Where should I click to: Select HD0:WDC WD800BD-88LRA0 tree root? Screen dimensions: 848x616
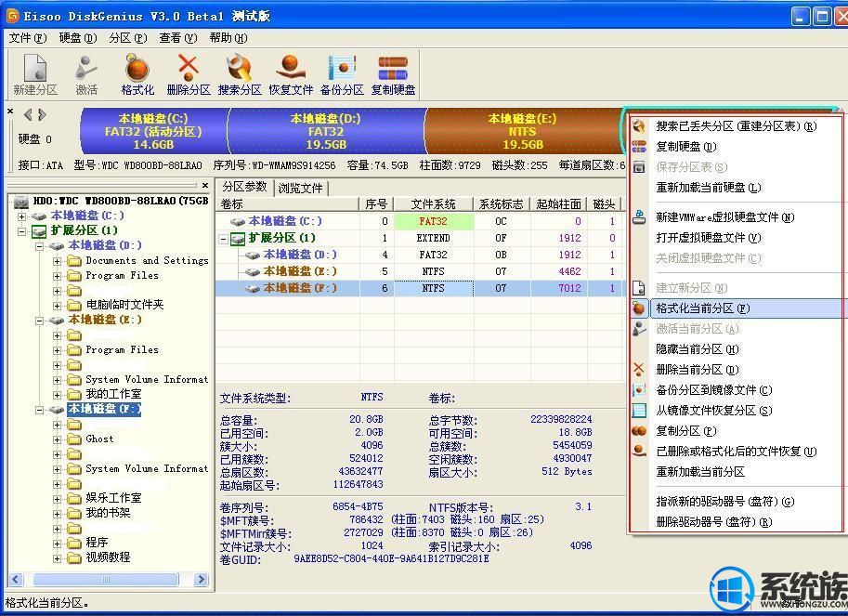120,201
